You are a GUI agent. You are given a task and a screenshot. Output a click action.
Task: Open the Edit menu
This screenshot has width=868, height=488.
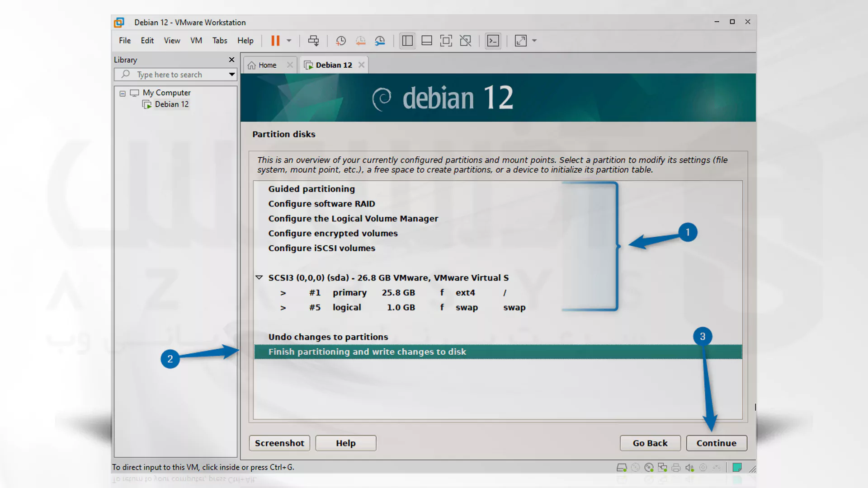pyautogui.click(x=146, y=41)
